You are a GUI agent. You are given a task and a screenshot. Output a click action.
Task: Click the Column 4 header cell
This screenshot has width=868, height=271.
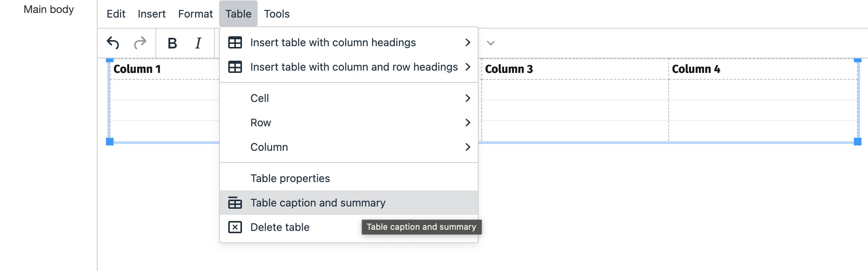[762, 69]
